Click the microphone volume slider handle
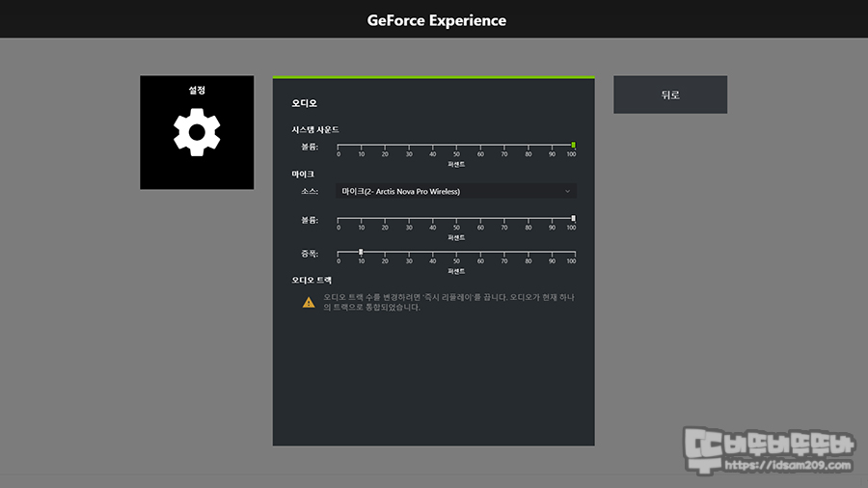This screenshot has height=488, width=868. click(x=573, y=219)
